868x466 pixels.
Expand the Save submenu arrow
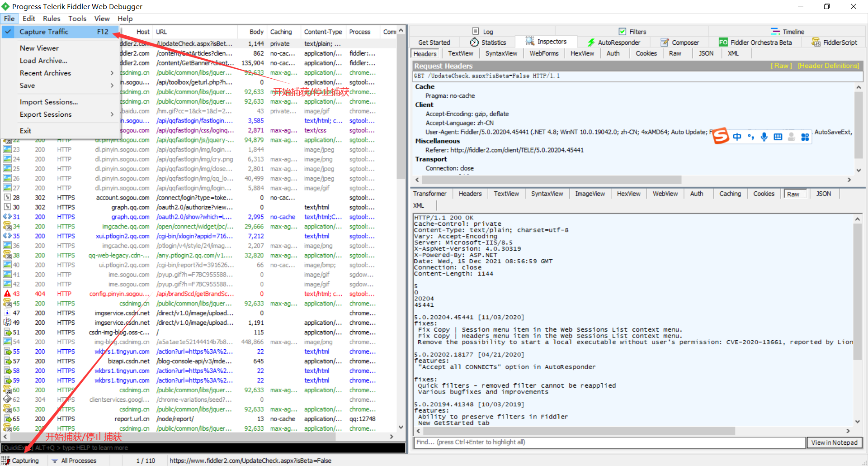[x=112, y=86]
